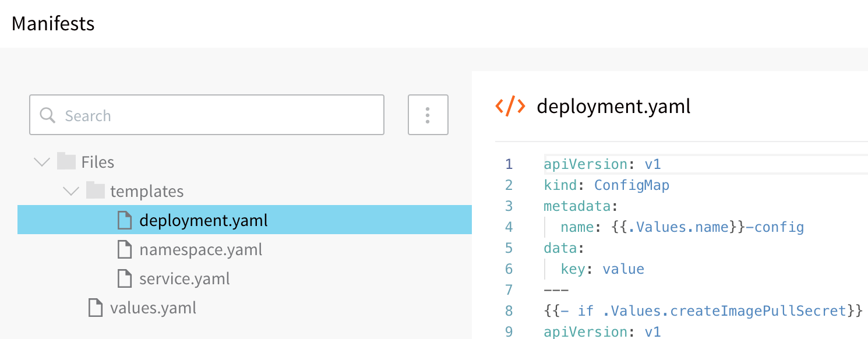Click 'apiVersion: v1' on line 1
868x339 pixels.
(x=602, y=164)
